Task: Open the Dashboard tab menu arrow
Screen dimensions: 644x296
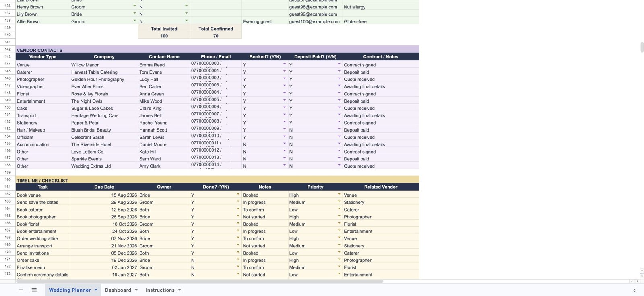Action: click(x=136, y=290)
